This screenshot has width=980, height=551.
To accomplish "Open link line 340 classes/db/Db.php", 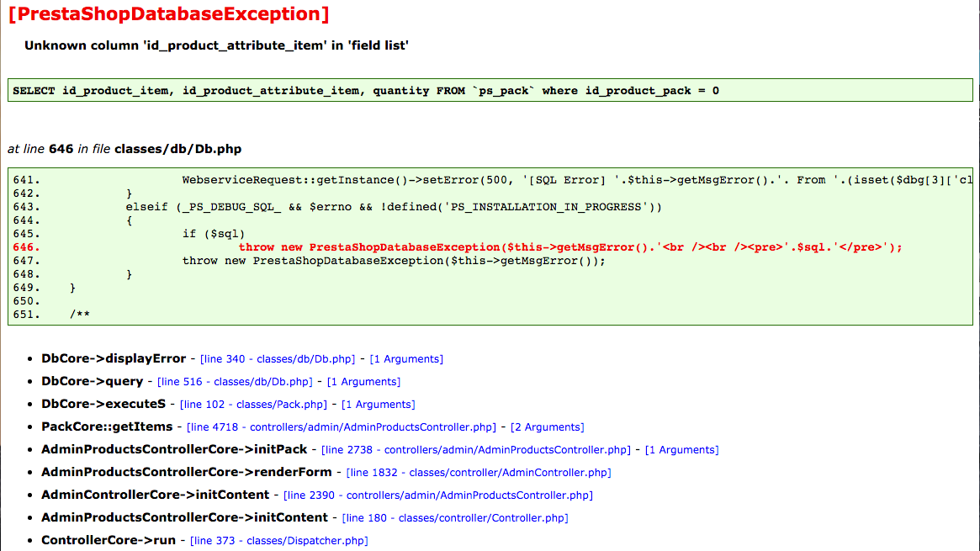I will (278, 359).
